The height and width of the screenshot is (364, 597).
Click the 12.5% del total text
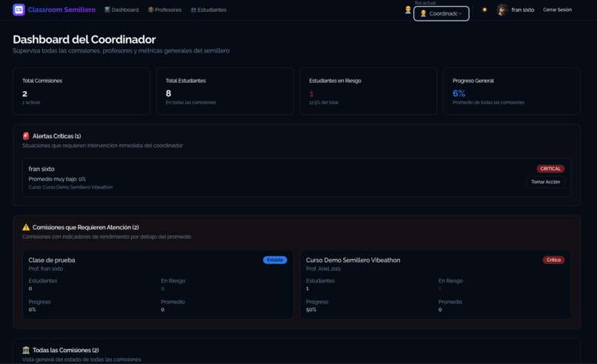point(324,102)
